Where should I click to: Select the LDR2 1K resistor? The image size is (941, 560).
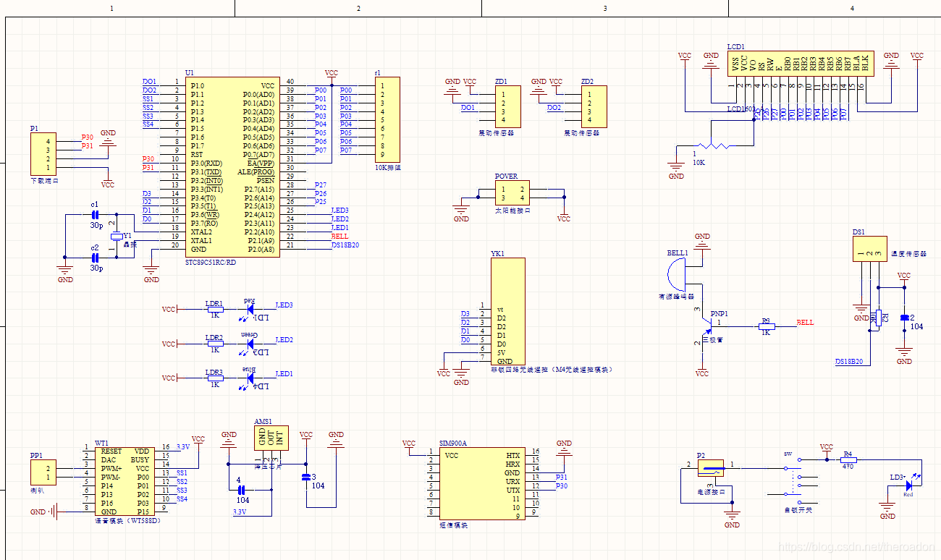tap(214, 344)
